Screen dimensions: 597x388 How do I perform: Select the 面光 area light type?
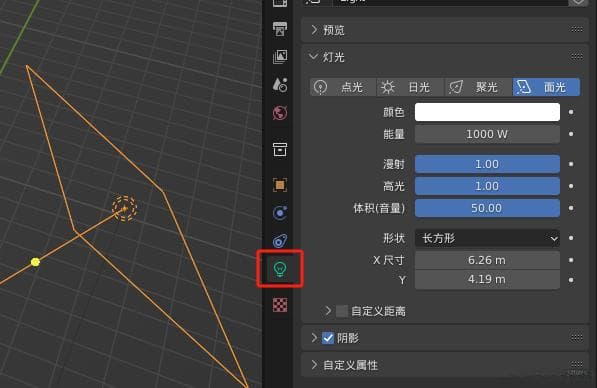(546, 87)
